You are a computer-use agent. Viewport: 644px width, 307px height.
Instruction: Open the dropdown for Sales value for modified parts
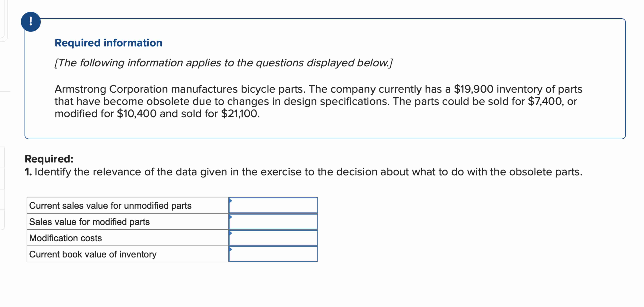[272, 222]
